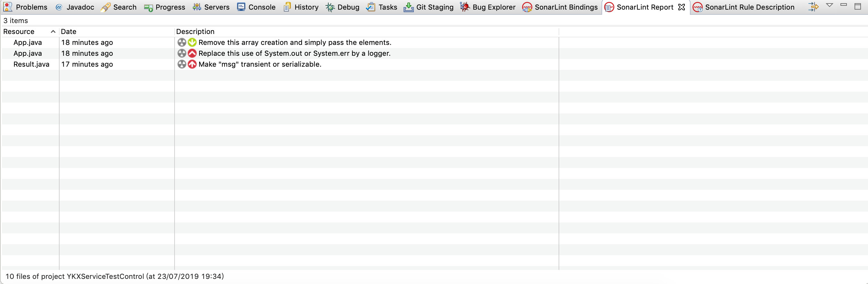The height and width of the screenshot is (284, 868).
Task: Click the view toolbar icon beside View Menu
Action: click(813, 7)
